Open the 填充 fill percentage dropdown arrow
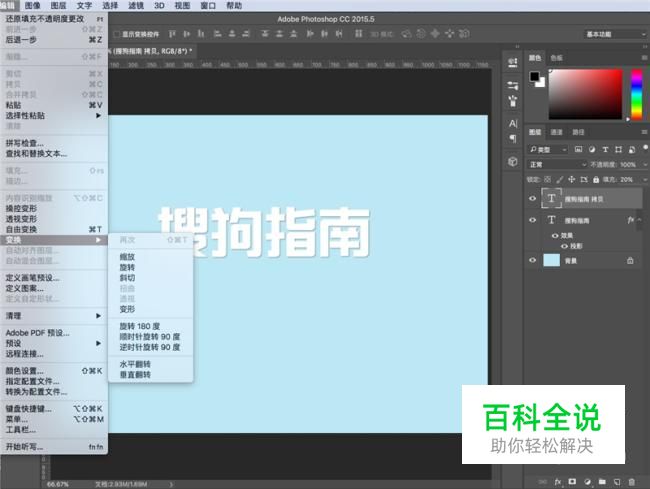 (645, 179)
